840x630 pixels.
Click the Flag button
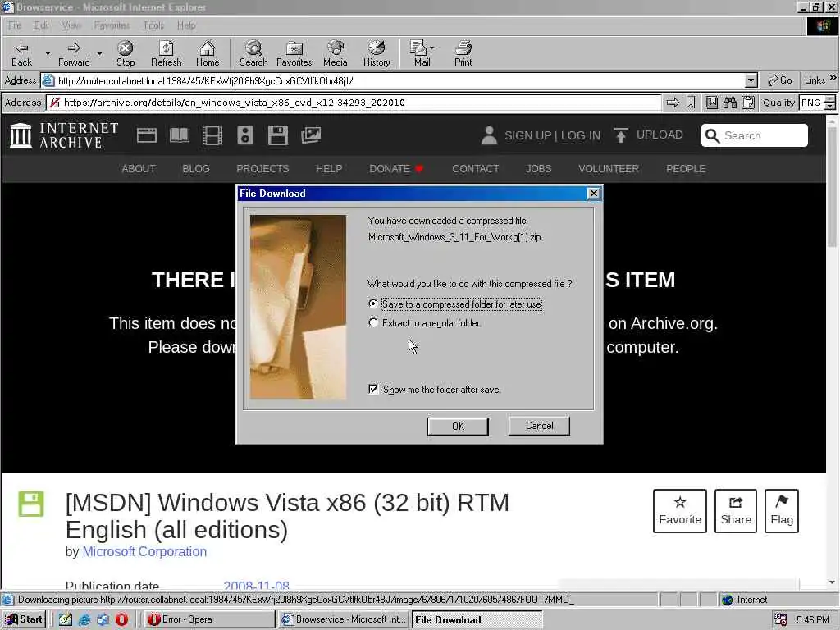pos(782,510)
